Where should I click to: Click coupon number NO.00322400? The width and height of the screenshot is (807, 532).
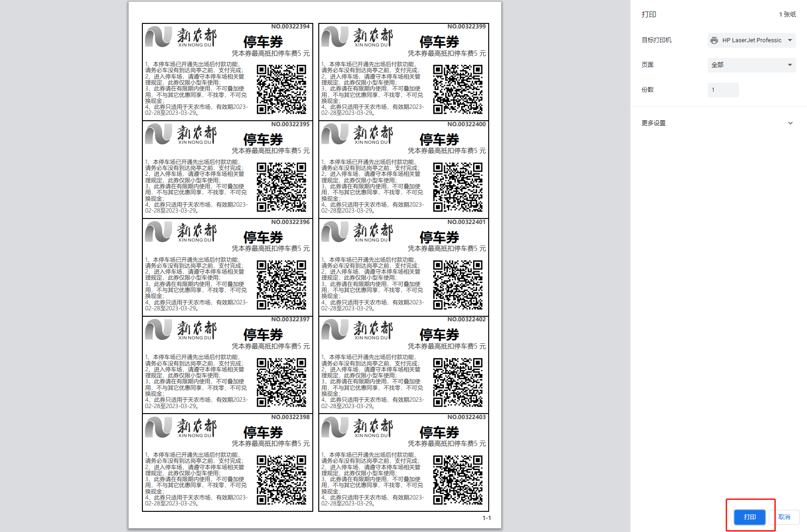tap(467, 124)
